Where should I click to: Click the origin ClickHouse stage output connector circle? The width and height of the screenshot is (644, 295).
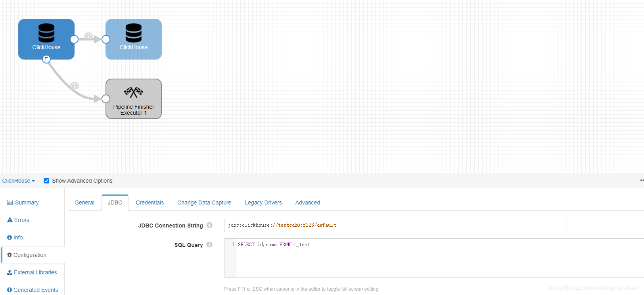click(74, 39)
